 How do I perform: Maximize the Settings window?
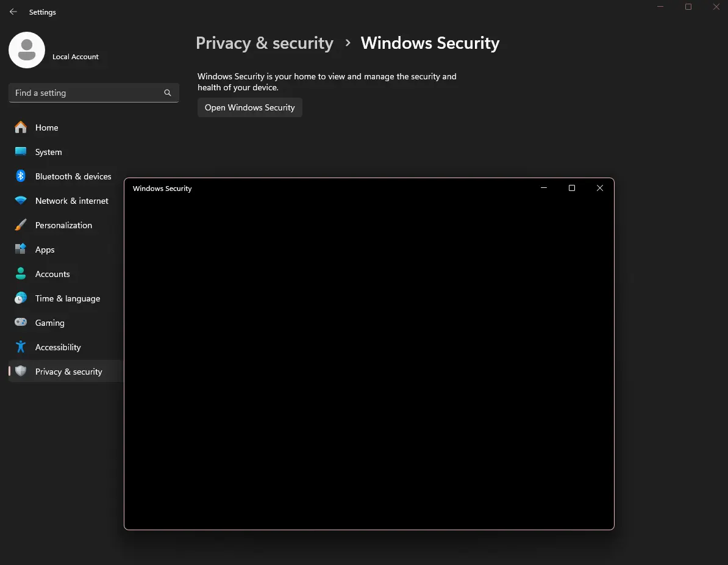tap(688, 7)
